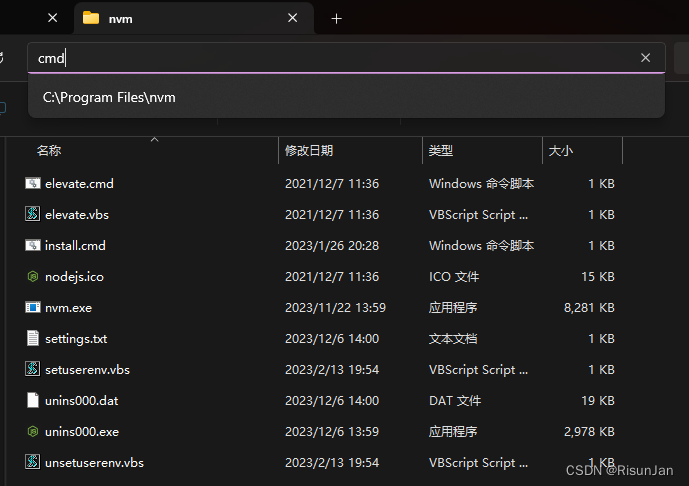Click the unsetuserenv.vbs script icon
The image size is (689, 486).
coord(33,462)
